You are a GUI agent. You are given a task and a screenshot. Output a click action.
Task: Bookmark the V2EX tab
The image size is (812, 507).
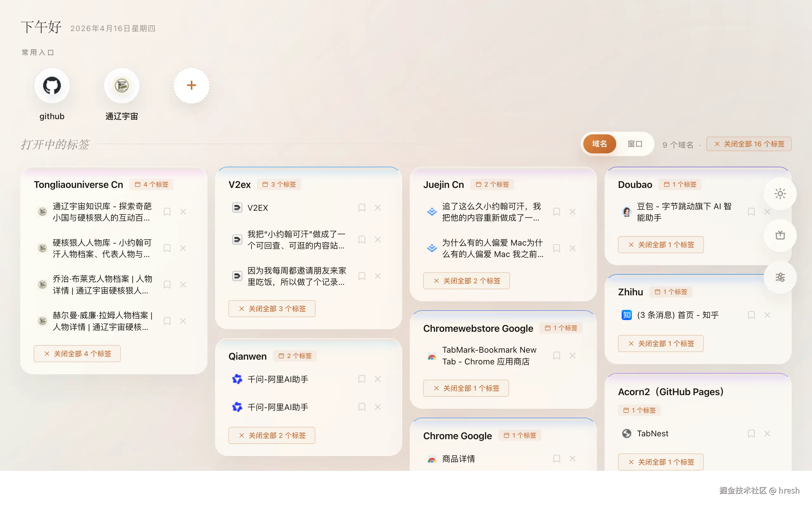click(x=362, y=208)
